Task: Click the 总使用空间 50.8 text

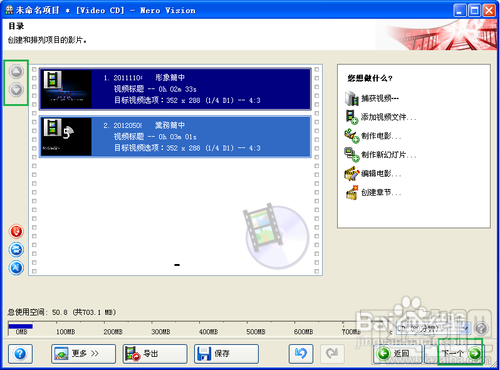Action: [62, 312]
